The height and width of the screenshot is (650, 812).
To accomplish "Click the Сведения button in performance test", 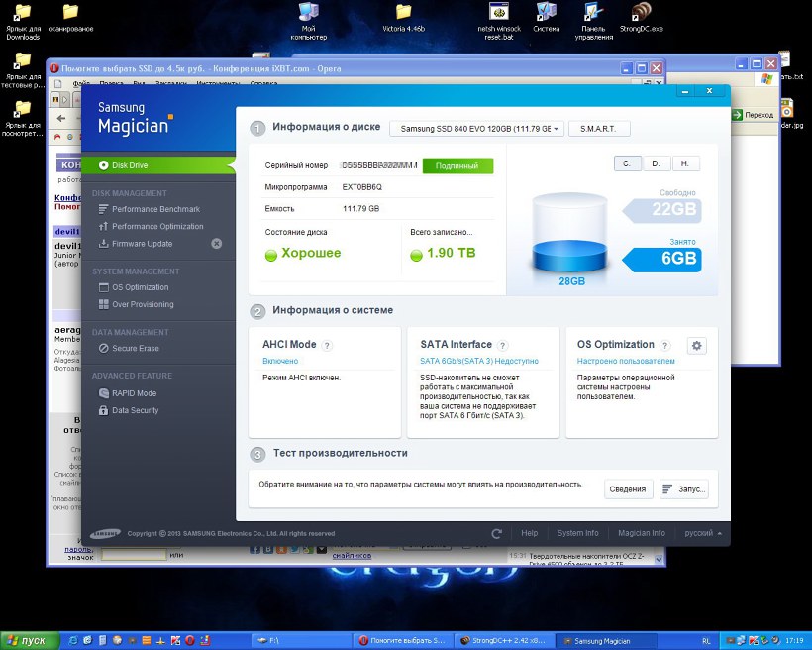I will (628, 489).
